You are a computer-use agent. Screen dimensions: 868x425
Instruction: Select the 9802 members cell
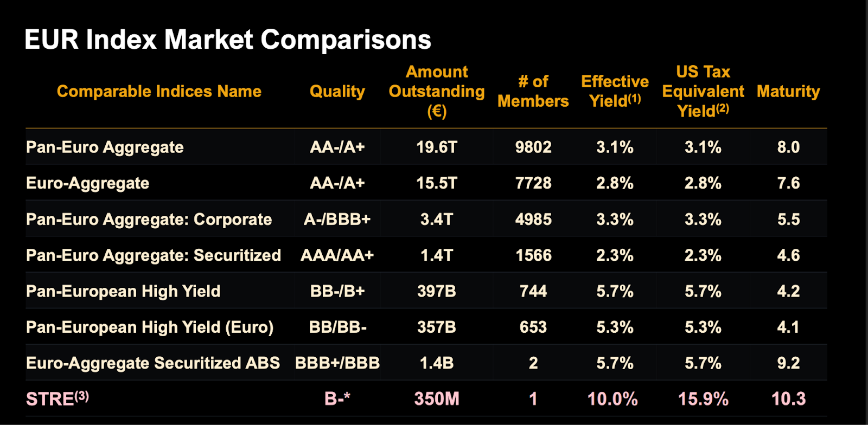coord(533,147)
